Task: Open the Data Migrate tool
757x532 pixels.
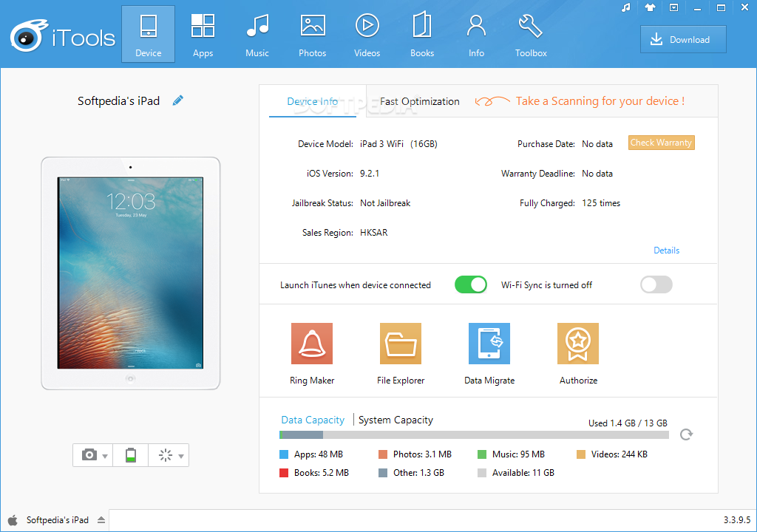Action: (489, 344)
